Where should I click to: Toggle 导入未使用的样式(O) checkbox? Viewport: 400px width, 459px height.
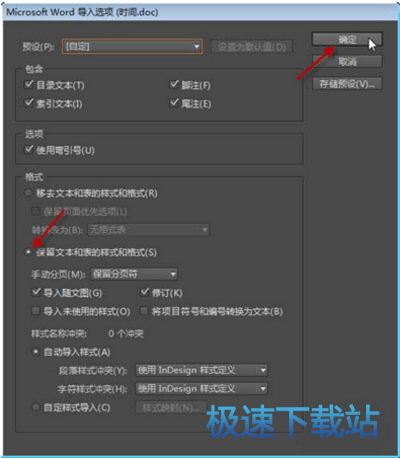tap(35, 311)
